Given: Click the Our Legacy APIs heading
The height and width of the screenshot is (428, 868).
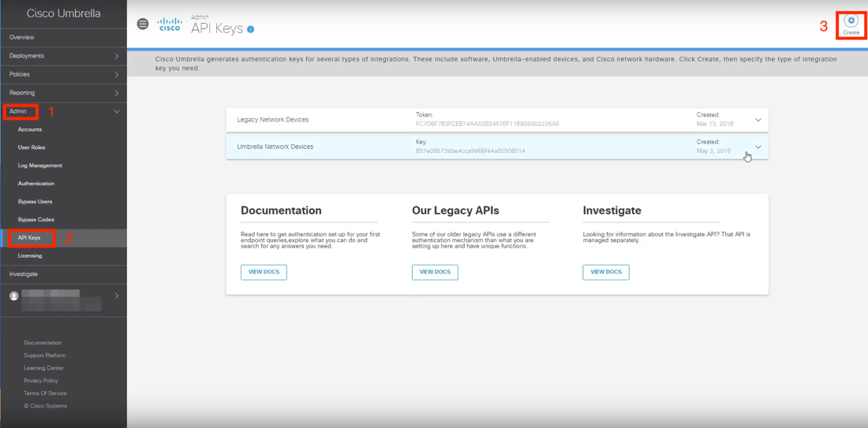Looking at the screenshot, I should (x=455, y=210).
